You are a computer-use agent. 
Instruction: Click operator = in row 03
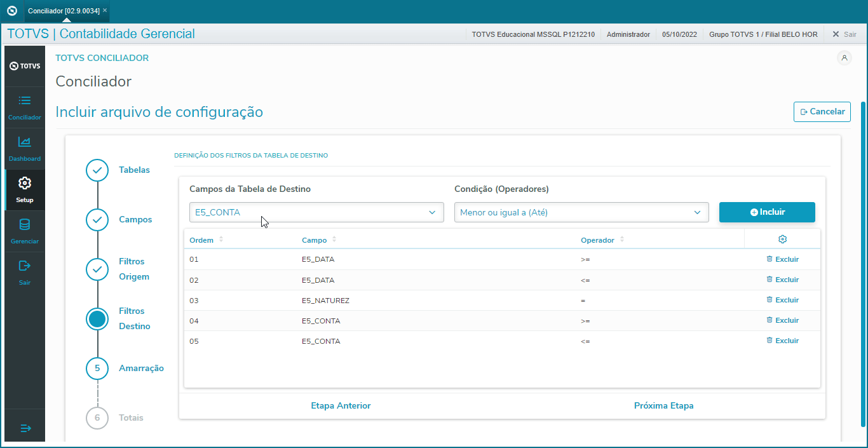583,301
